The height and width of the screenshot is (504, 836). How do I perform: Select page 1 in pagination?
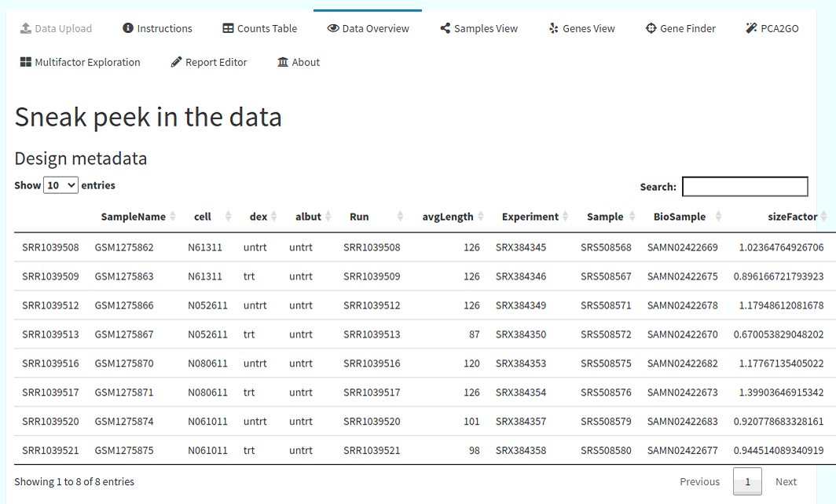click(747, 481)
